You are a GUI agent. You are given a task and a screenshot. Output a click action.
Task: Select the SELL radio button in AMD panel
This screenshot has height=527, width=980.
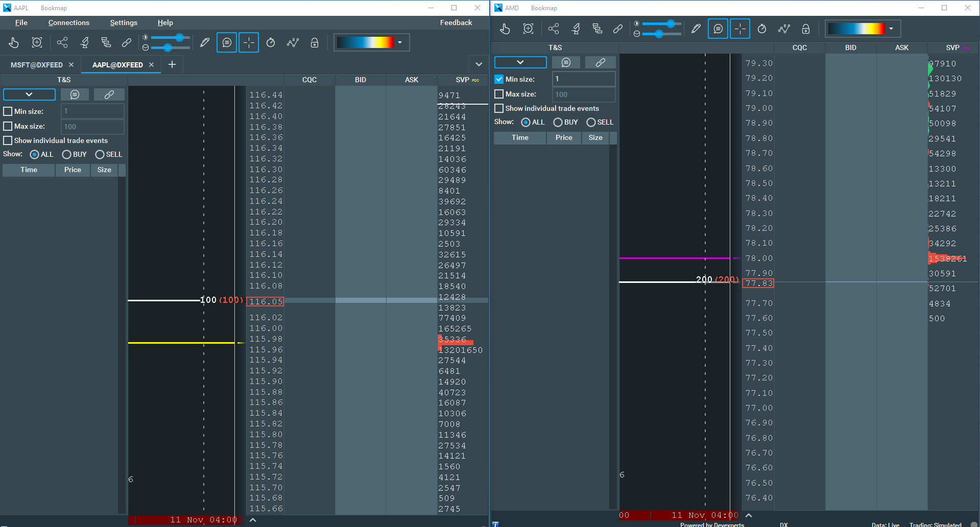tap(591, 123)
